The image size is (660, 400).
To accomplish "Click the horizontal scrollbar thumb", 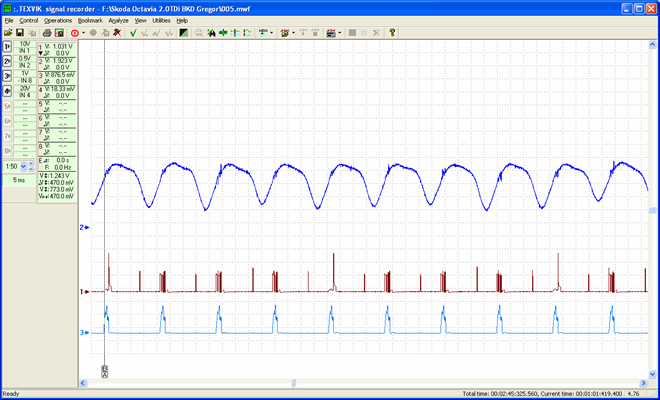I will (x=294, y=383).
